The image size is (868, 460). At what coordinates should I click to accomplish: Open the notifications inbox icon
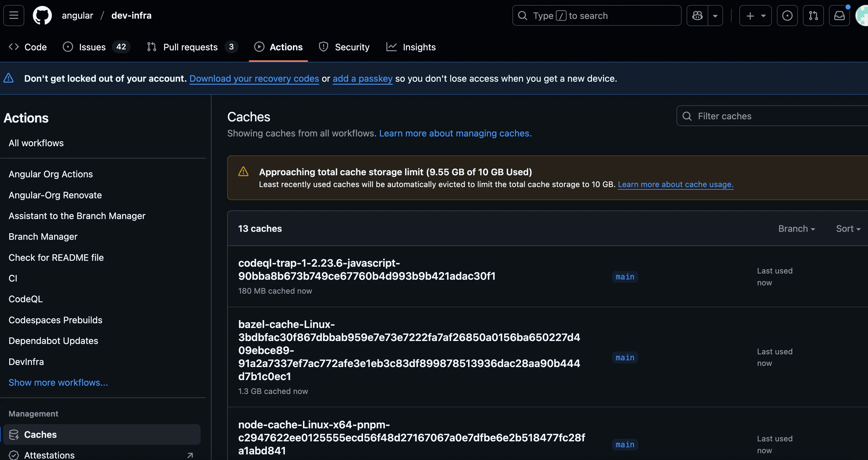click(x=839, y=15)
